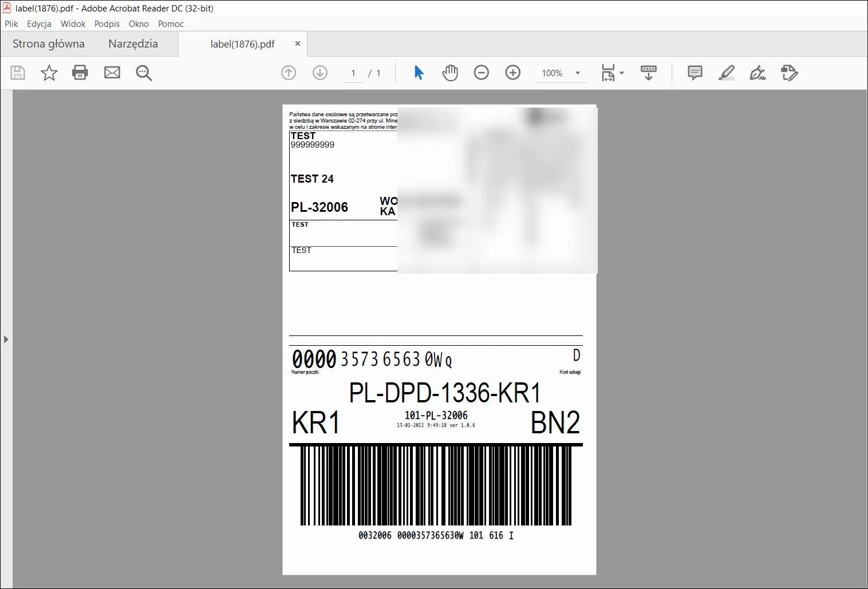Activate the Selection arrow tool
The image size is (868, 589).
pyautogui.click(x=419, y=73)
